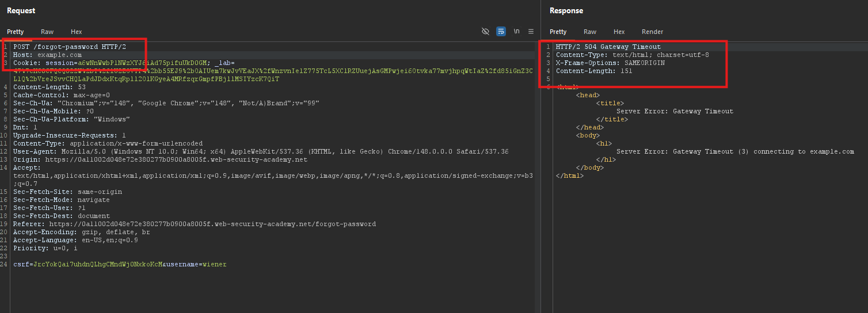This screenshot has height=313, width=868.
Task: Click the 'Sec-Ch-Ua-Mobile: ?0' header
Action: tap(54, 111)
